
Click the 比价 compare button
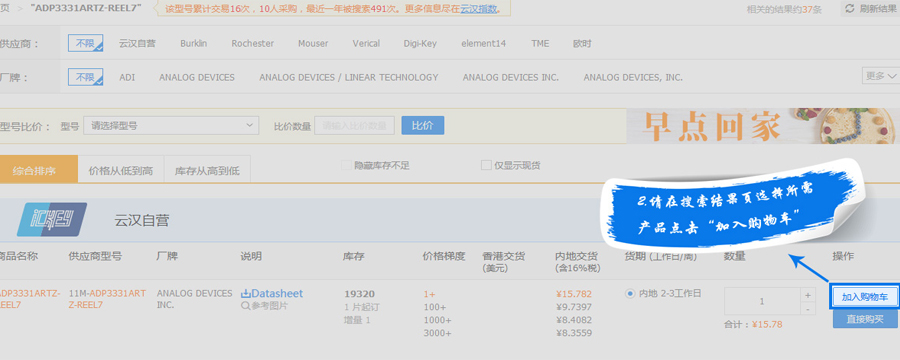[422, 125]
